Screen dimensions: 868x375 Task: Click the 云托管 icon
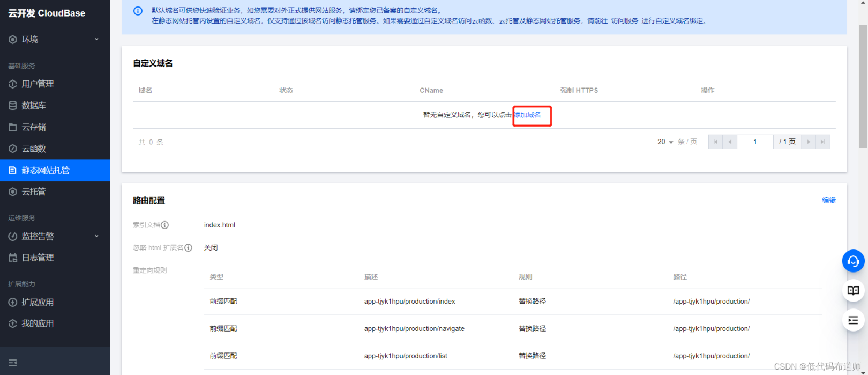click(13, 192)
